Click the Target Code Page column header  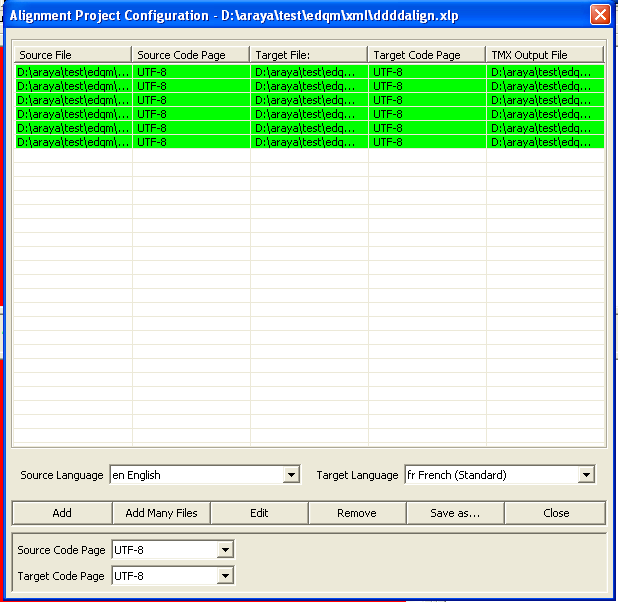point(427,55)
